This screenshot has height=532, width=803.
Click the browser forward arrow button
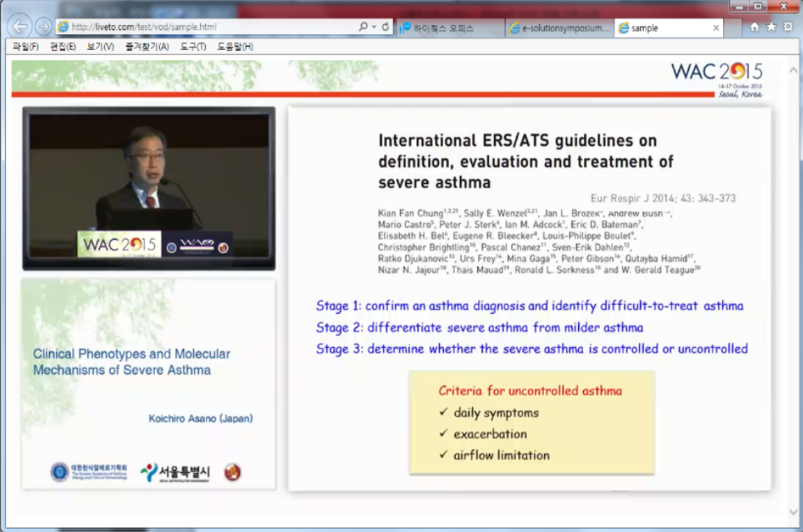[44, 27]
